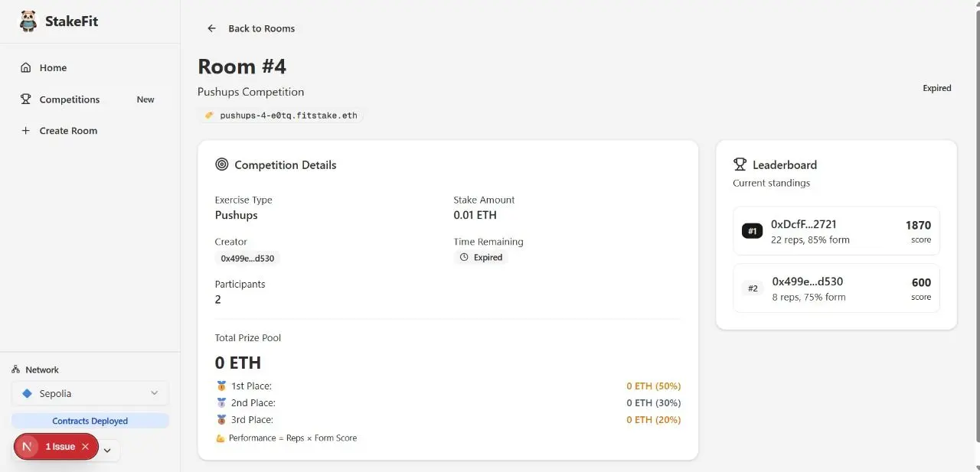Click the Contracts Deployed status badge
Viewport: 980px width, 472px height.
pyautogui.click(x=90, y=421)
